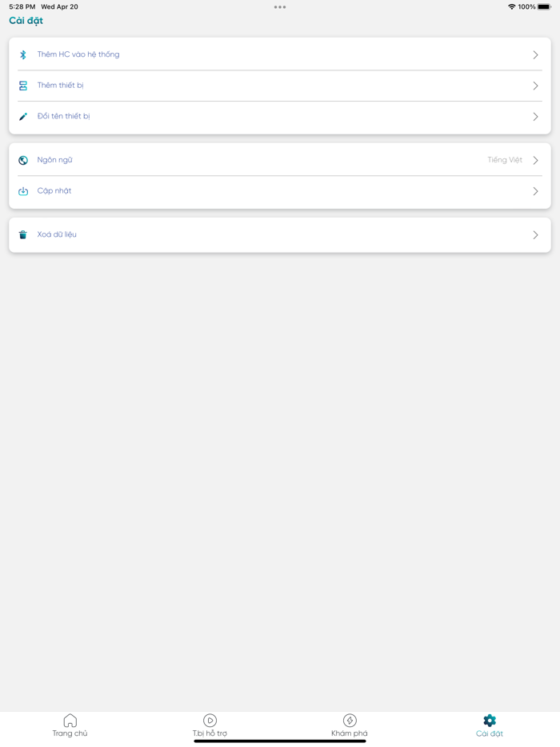Tap the play circle icon for T.bị hỗ trợ
This screenshot has width=560, height=747.
click(x=210, y=721)
